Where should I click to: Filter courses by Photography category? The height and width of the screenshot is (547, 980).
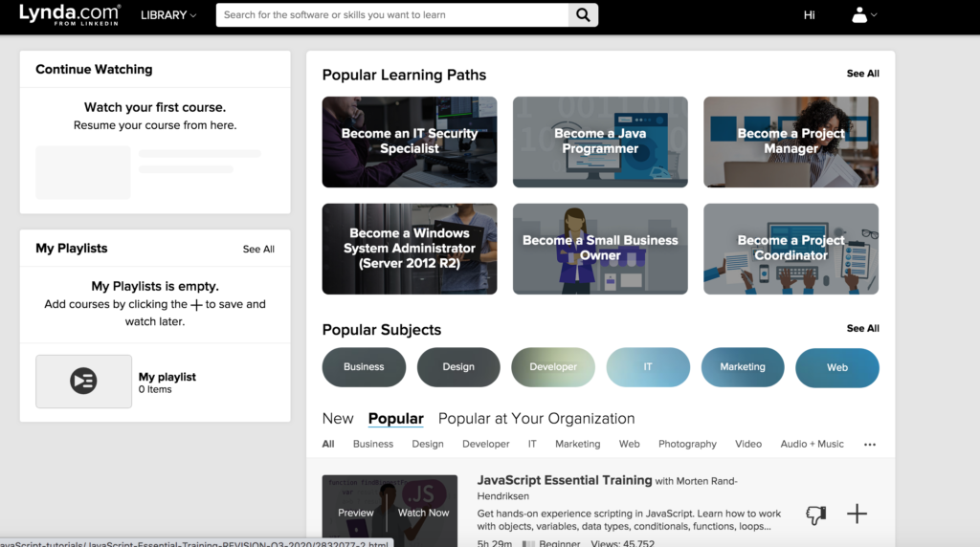[x=687, y=444]
